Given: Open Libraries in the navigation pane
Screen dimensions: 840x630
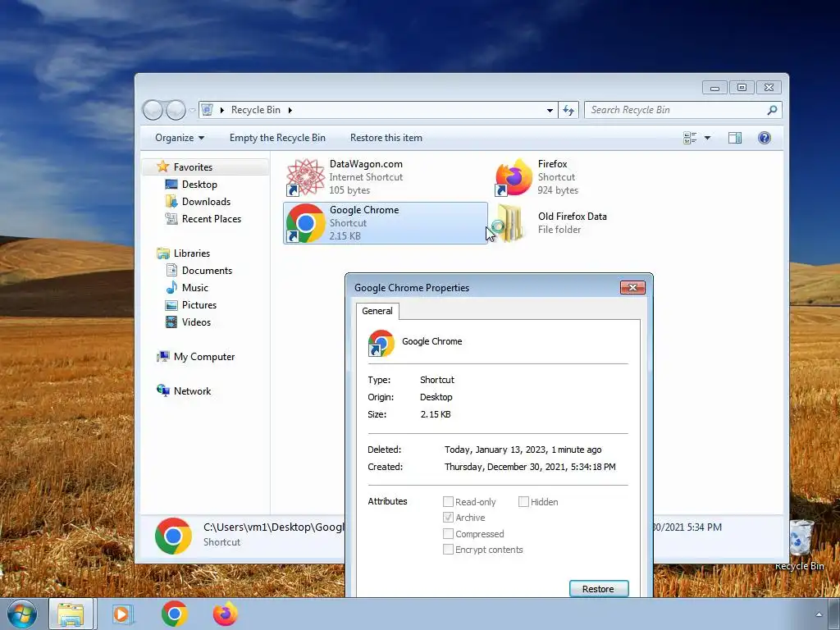Looking at the screenshot, I should [191, 253].
